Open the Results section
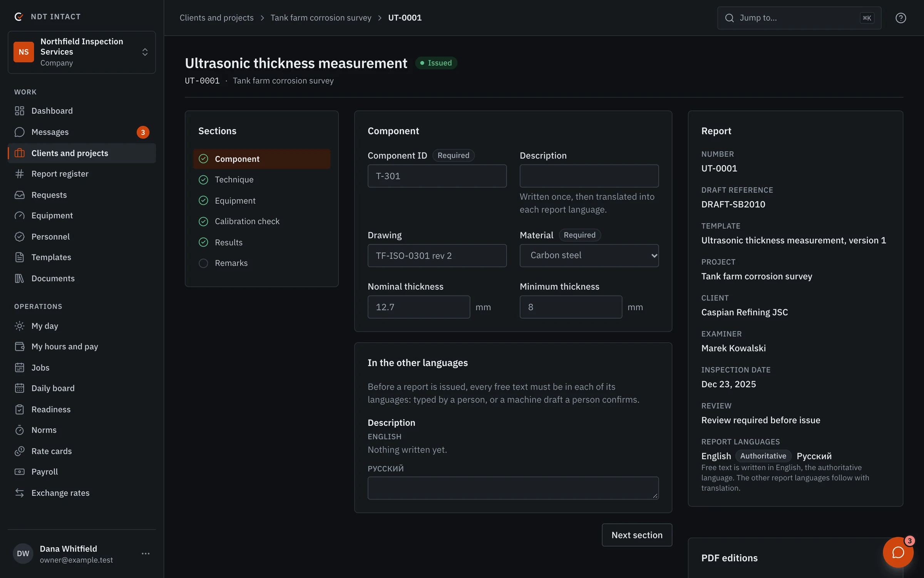This screenshot has height=578, width=924. 262,242
